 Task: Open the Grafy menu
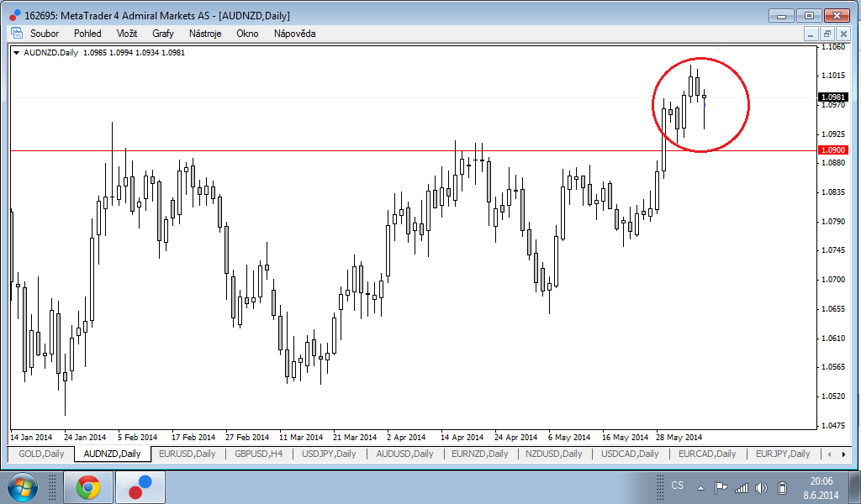tap(163, 34)
